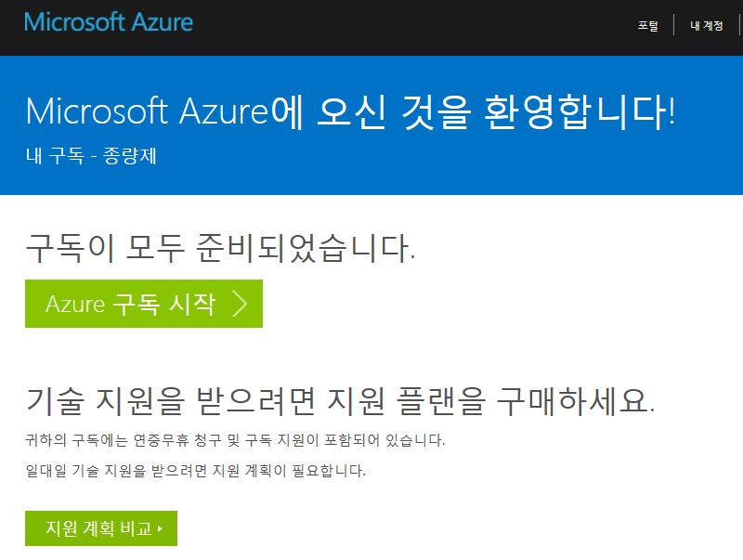This screenshot has height=560, width=743.
Task: Click the Azure text inside the green start button
Action: [75, 305]
